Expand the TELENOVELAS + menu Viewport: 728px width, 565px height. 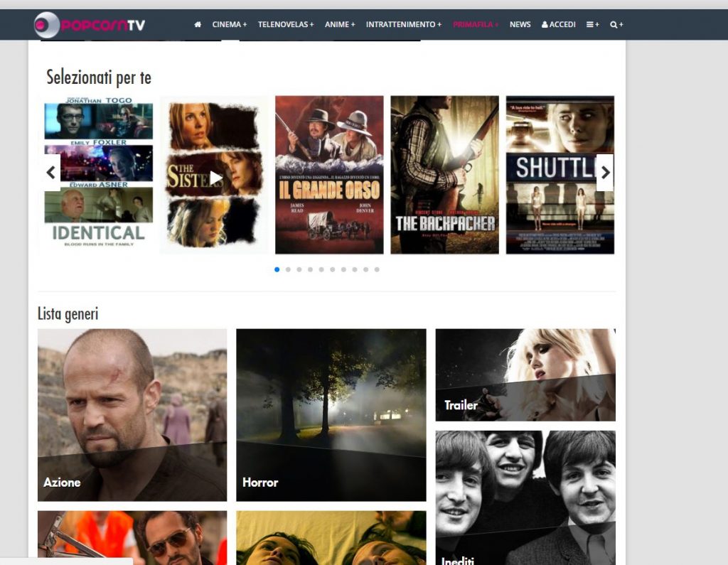click(286, 25)
